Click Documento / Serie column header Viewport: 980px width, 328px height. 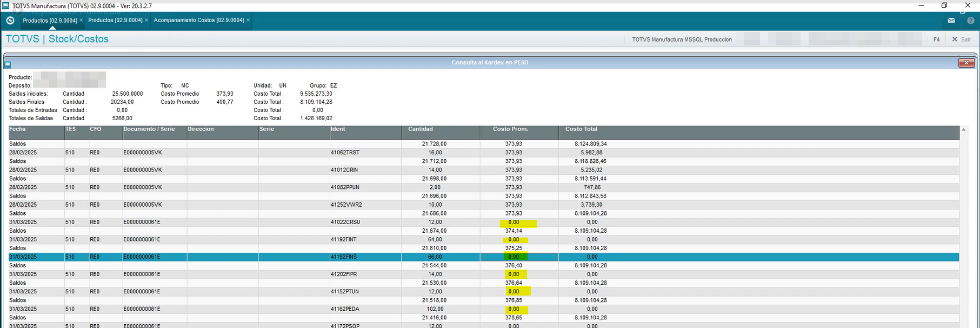pos(155,133)
